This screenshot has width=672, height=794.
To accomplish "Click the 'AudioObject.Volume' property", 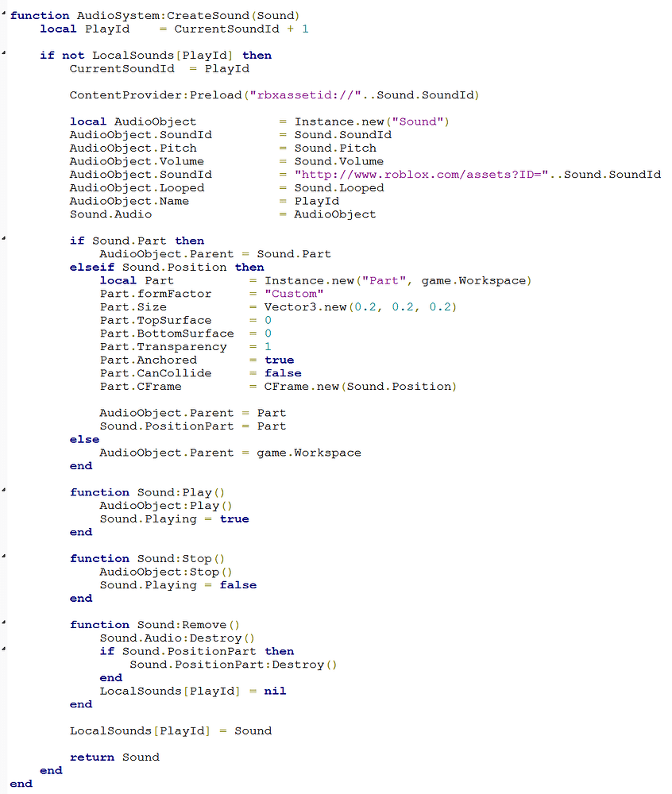I will click(x=137, y=161).
